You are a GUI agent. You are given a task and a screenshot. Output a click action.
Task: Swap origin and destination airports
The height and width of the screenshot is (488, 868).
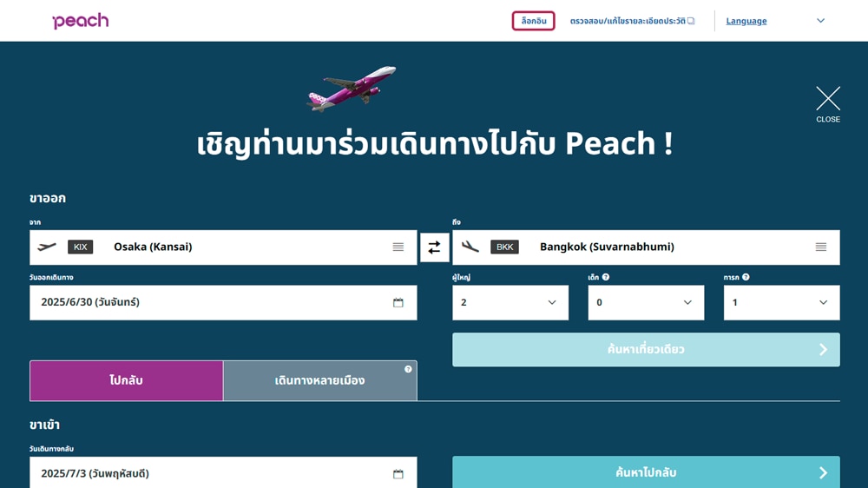click(x=434, y=247)
